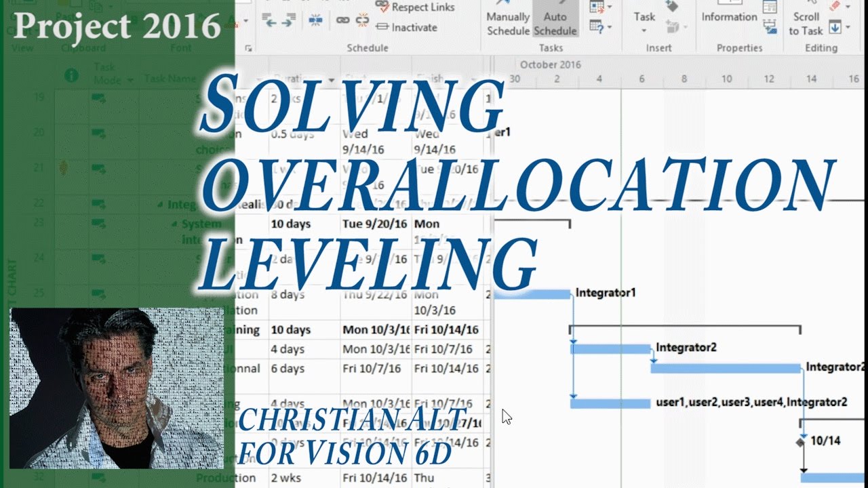Click the Task Mode question-mark icon
Image resolution: width=868 pixels, height=488 pixels.
pyautogui.click(x=597, y=28)
